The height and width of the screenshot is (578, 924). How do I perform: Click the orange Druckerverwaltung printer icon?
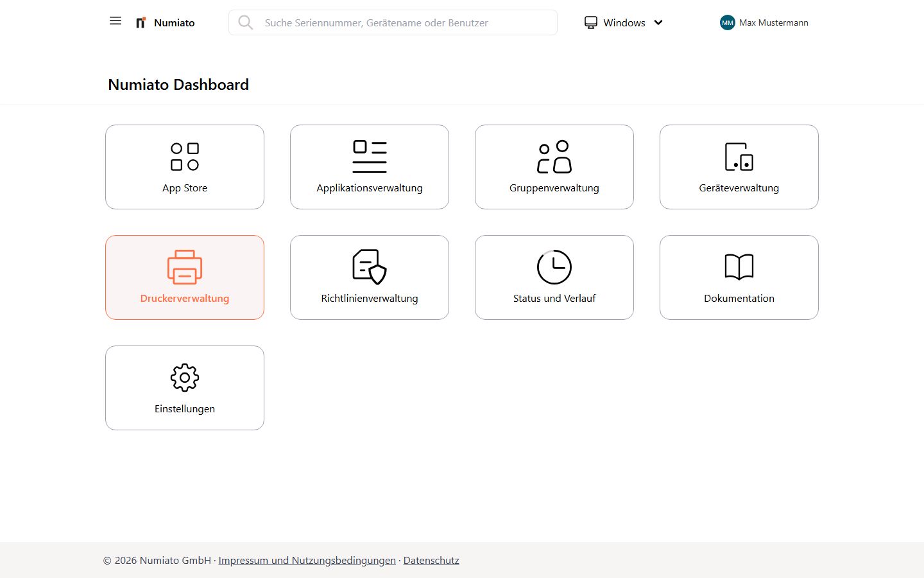click(185, 267)
